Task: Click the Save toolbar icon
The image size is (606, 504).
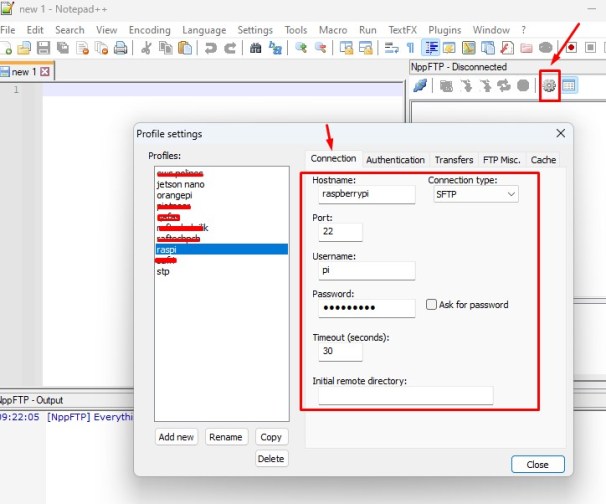Action: tap(43, 48)
